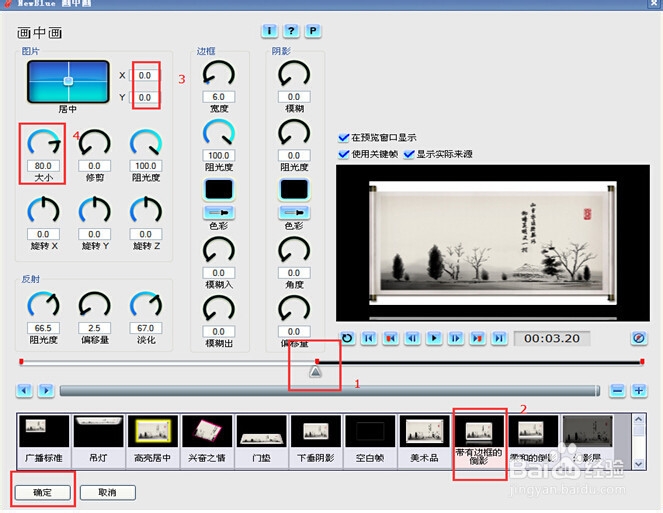Screen dimensions: 663x513
Task: Click the timeline triangle playhead marker
Action: 315,372
